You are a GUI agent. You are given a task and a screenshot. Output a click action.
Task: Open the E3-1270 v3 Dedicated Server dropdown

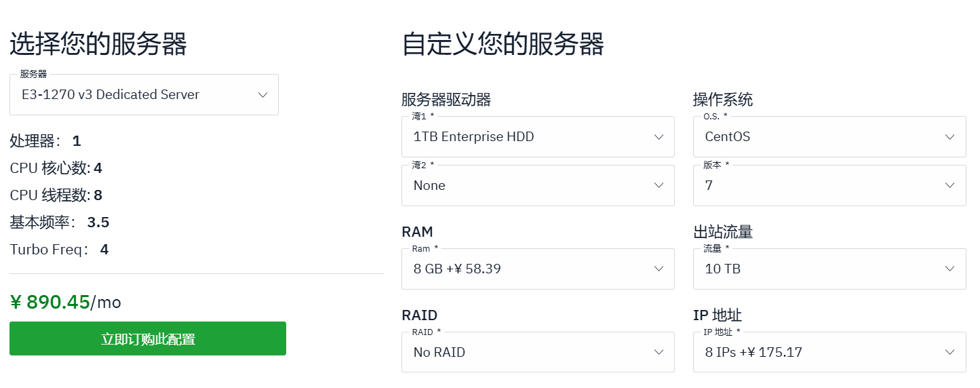point(136,95)
